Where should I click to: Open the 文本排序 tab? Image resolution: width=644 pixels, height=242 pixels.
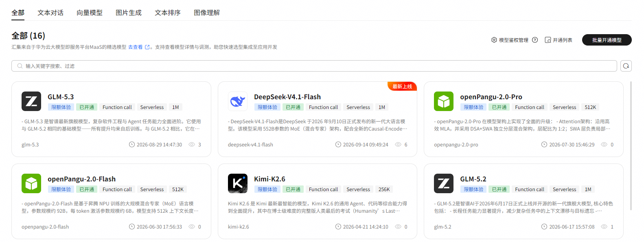click(168, 13)
